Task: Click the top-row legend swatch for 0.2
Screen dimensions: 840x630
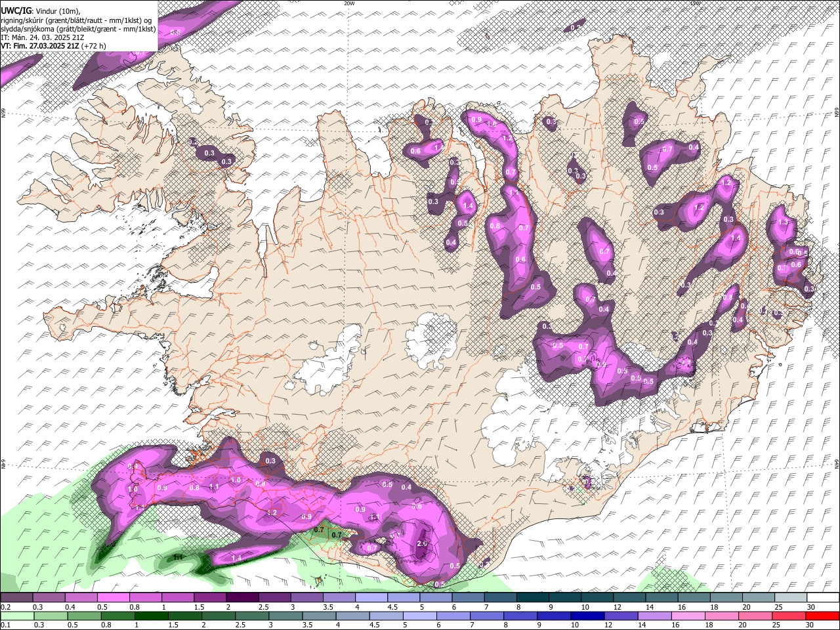Action: click(16, 598)
